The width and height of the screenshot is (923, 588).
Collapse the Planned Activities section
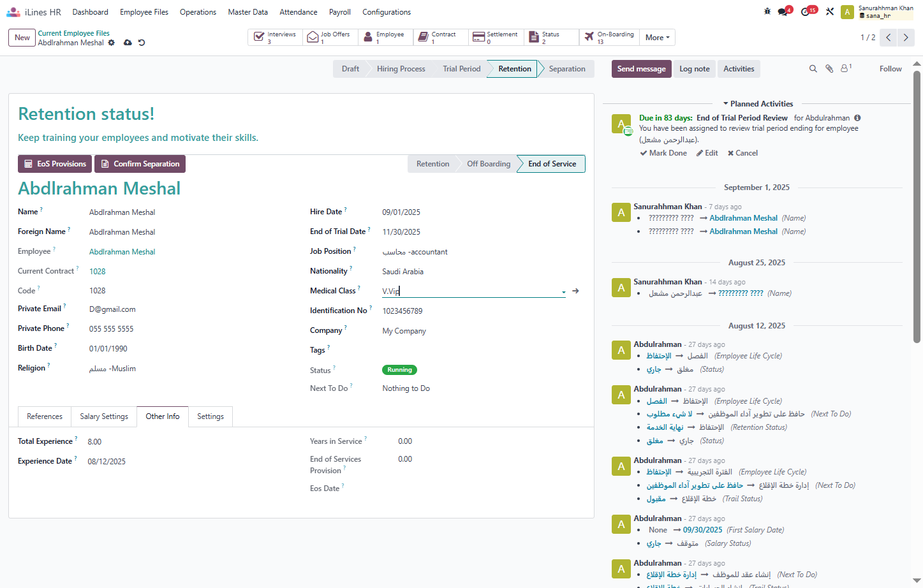tap(758, 103)
